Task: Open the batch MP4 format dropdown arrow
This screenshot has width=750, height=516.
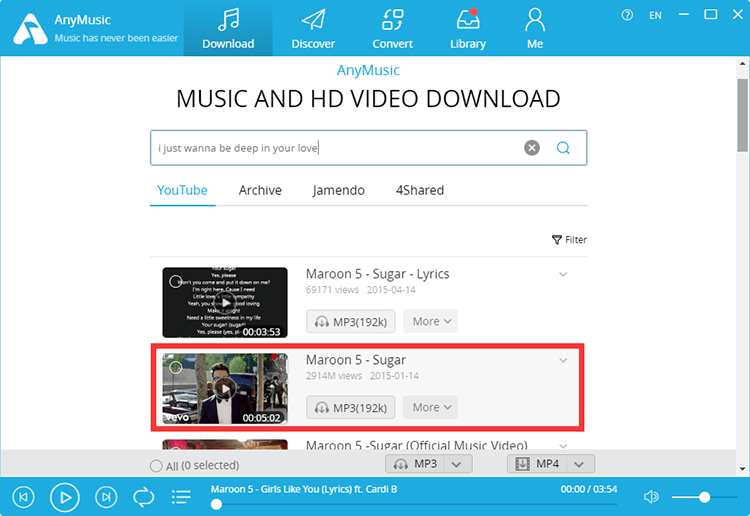Action: point(580,464)
